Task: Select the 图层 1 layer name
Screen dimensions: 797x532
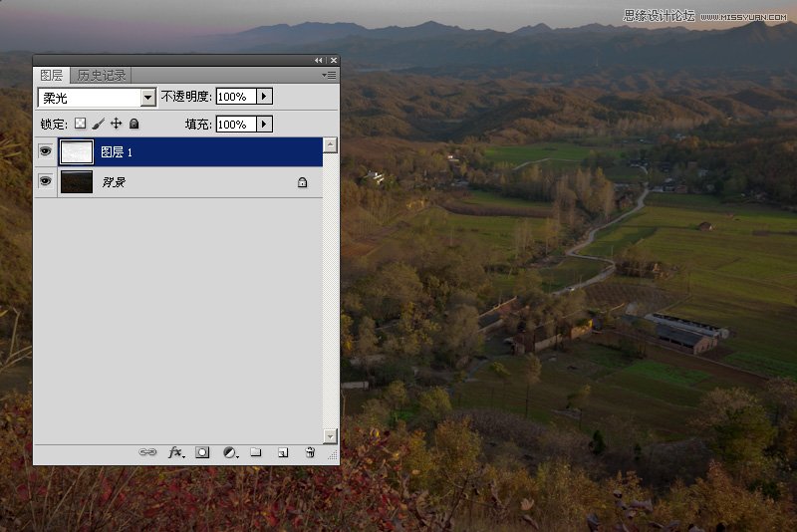Action: (117, 151)
